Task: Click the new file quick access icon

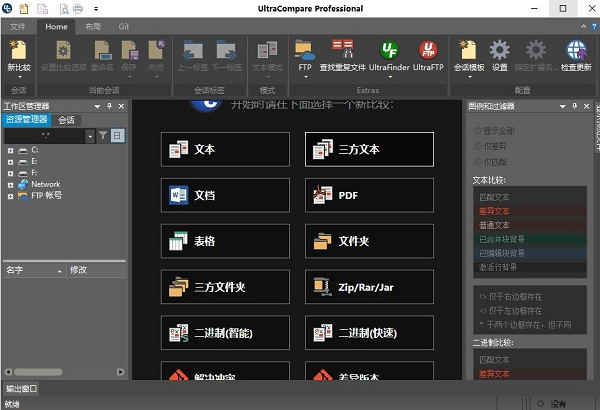Action: [24, 8]
